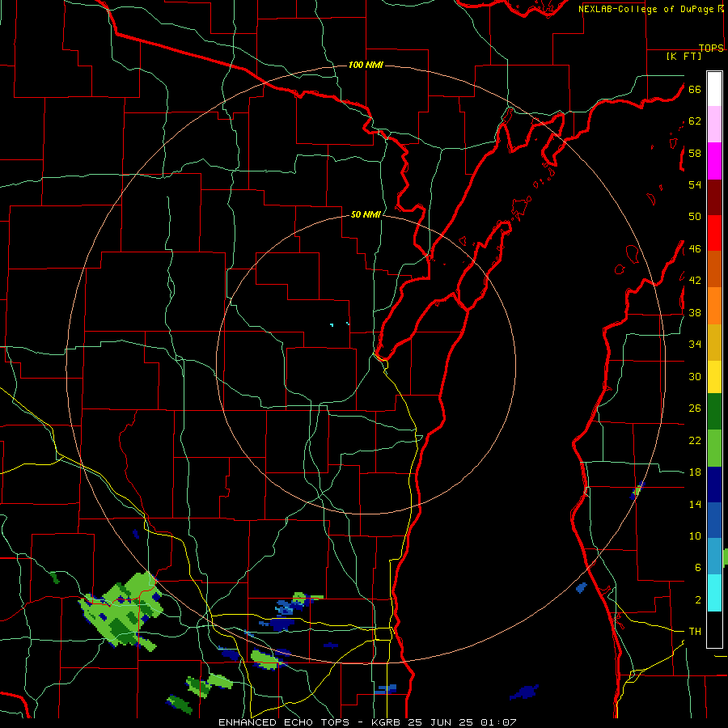The height and width of the screenshot is (728, 728).
Task: Click the 'NEXLAB-College of DuPage' text
Action: click(647, 9)
